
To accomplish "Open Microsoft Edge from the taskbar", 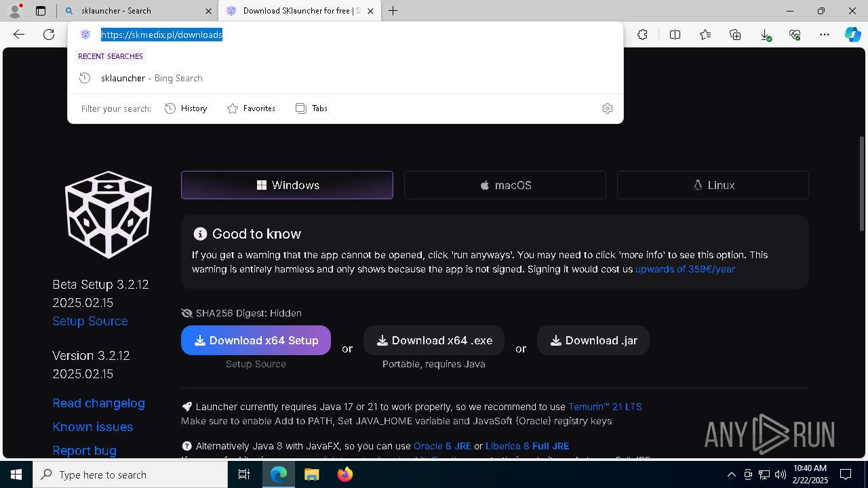I will point(279,474).
